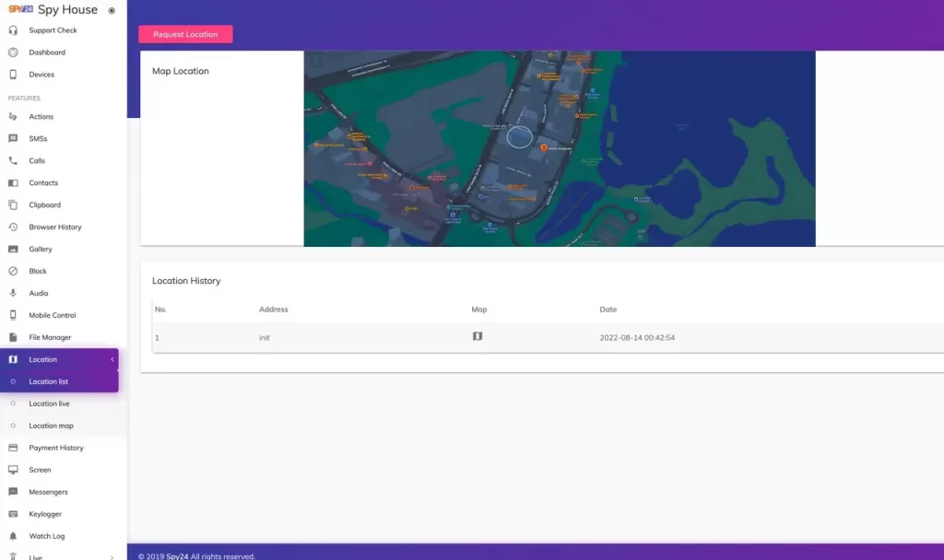Click the Spy House title text

[x=67, y=9]
